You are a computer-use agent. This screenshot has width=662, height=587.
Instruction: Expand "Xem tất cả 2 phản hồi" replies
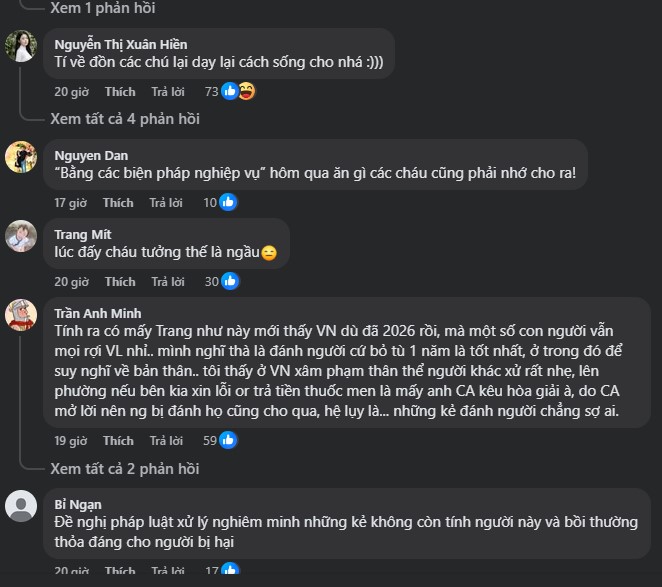pos(125,468)
